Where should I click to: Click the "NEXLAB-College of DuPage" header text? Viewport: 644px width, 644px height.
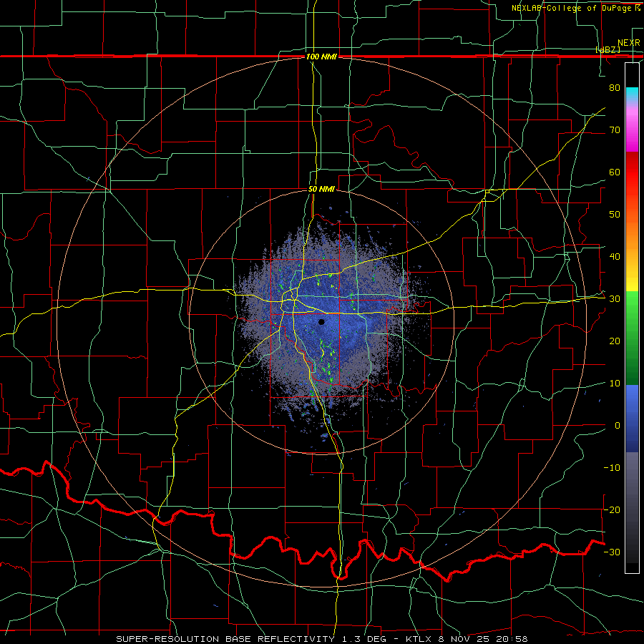(571, 8)
